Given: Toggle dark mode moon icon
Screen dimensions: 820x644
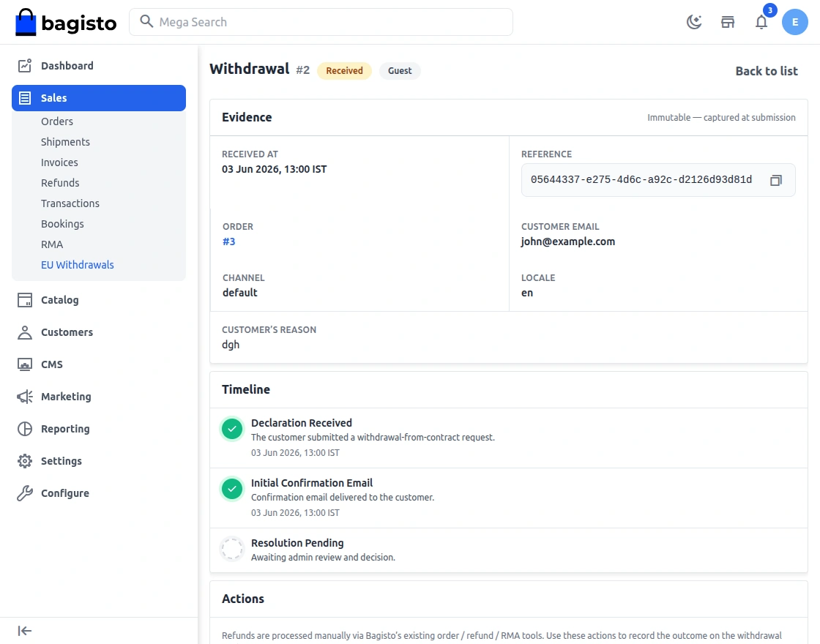Looking at the screenshot, I should tap(694, 22).
